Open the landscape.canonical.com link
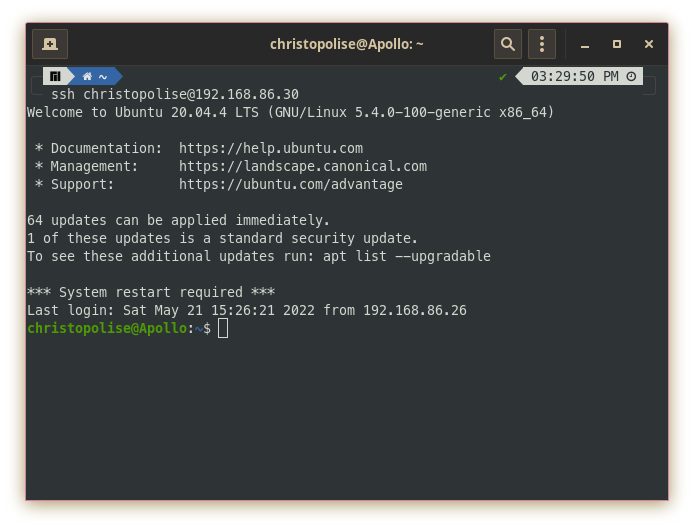694x529 pixels. tap(303, 166)
